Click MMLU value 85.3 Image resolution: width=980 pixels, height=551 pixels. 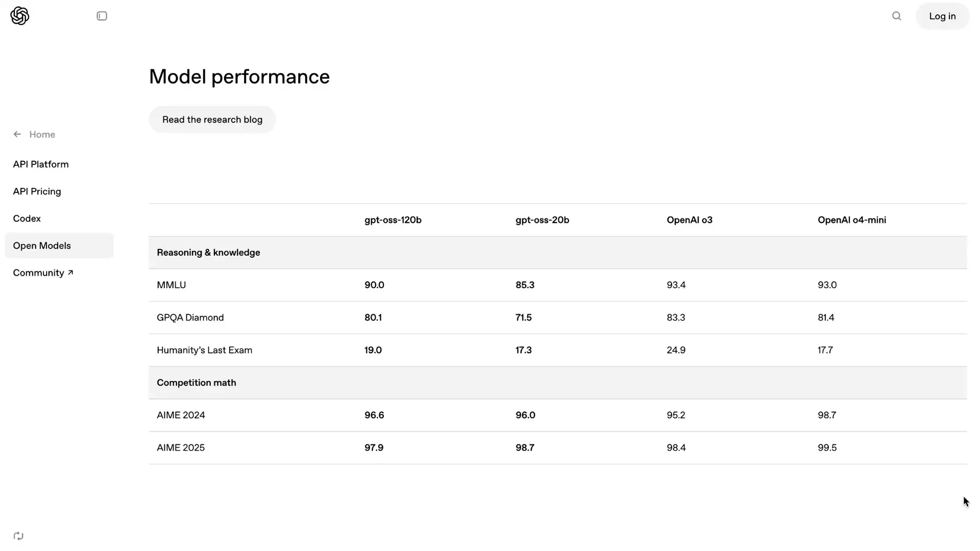click(x=525, y=285)
